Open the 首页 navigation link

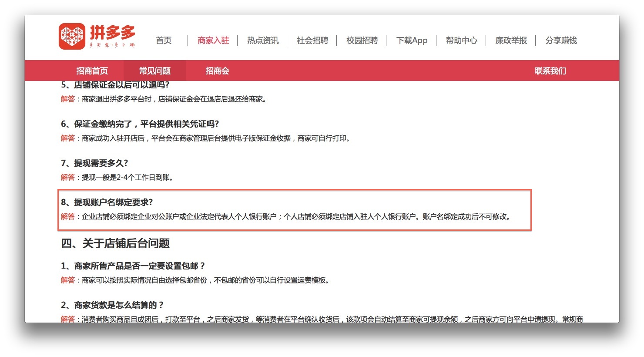coord(164,40)
